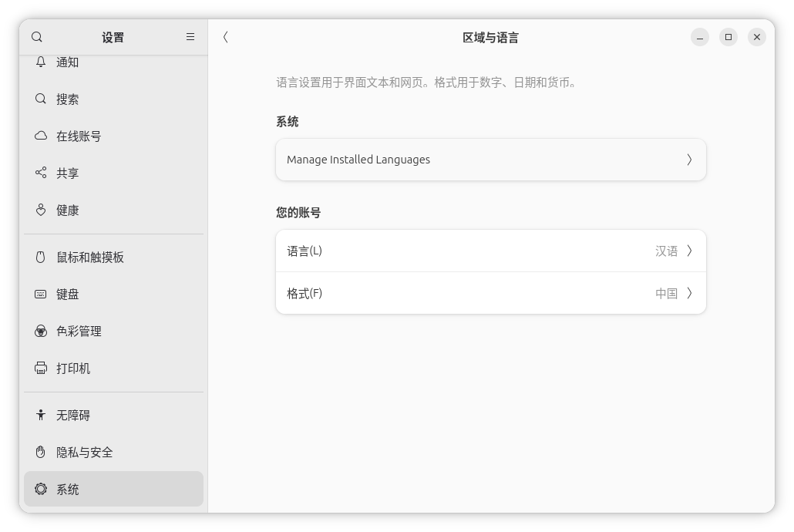Click the back arrow in the header
Screen dimensions: 794x532
tap(225, 37)
